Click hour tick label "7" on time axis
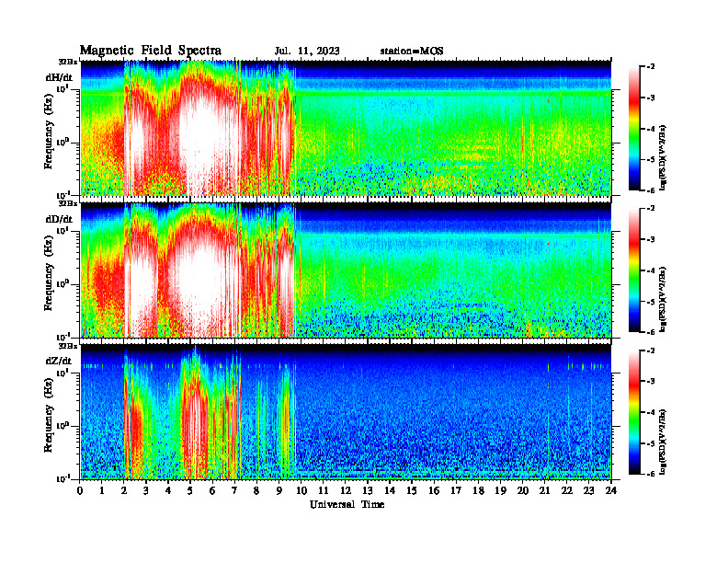Viewport: 728px width, 563px height. pos(234,490)
